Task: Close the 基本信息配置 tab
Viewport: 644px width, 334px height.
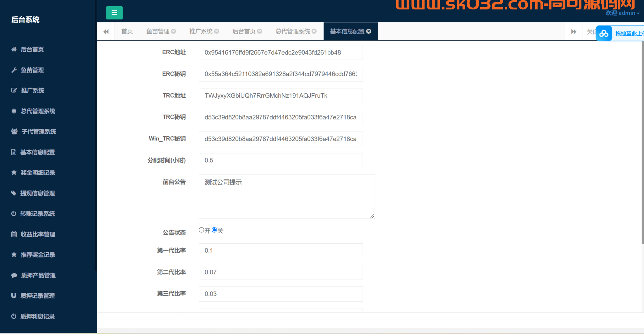Action: tap(369, 31)
